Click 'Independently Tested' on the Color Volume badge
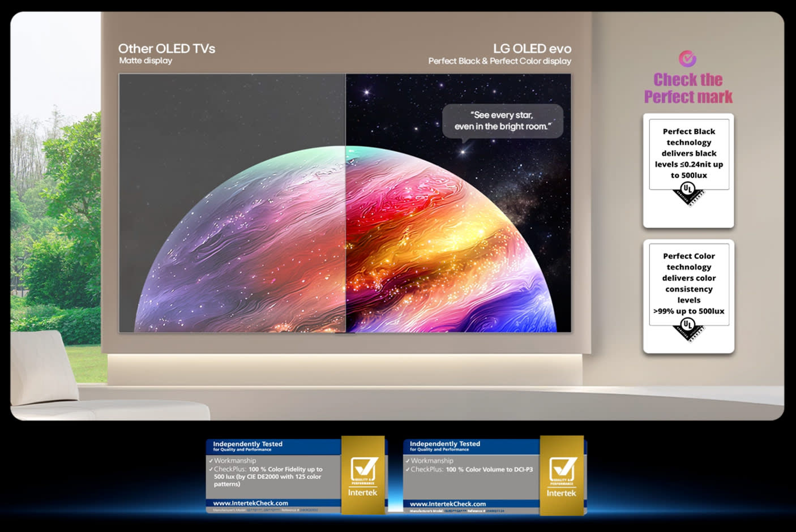Viewport: 796px width, 532px height. [x=445, y=444]
